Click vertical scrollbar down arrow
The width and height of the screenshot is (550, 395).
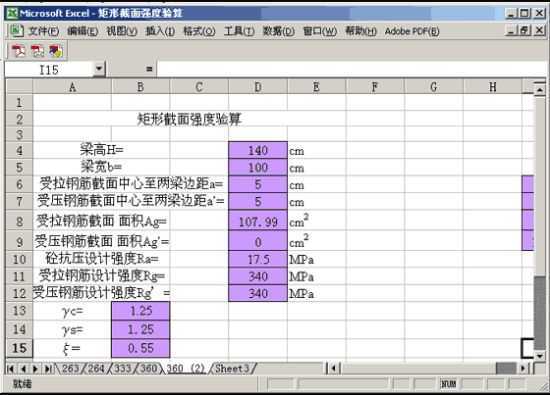[540, 355]
